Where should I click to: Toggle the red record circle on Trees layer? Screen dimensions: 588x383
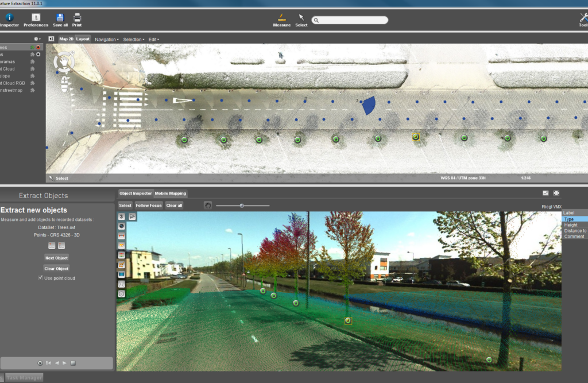point(38,47)
